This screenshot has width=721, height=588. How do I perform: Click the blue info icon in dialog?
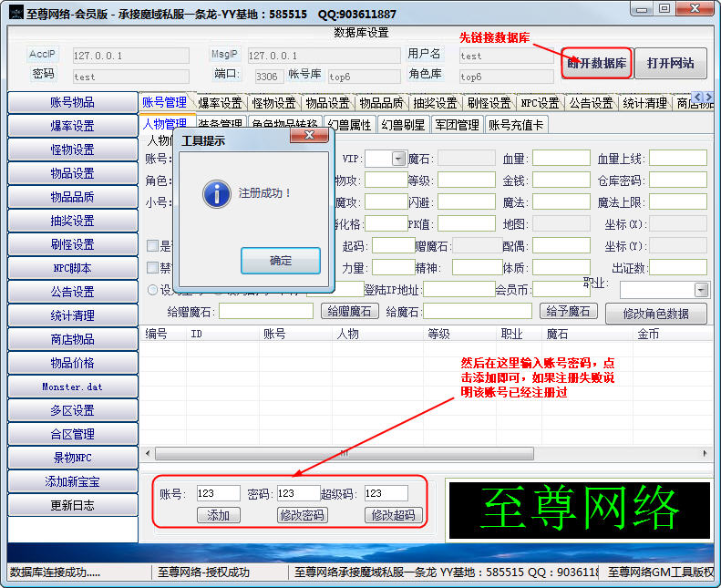(215, 193)
